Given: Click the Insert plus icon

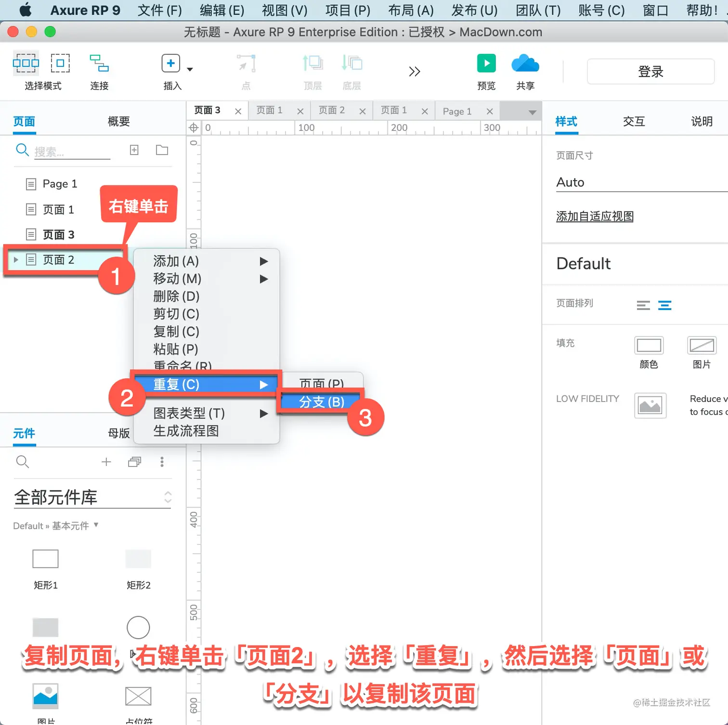Looking at the screenshot, I should pyautogui.click(x=170, y=63).
